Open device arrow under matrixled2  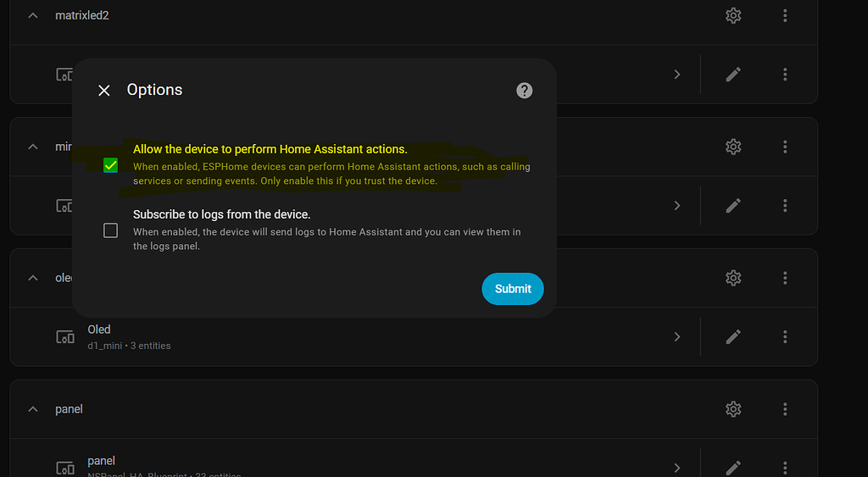[x=677, y=75]
